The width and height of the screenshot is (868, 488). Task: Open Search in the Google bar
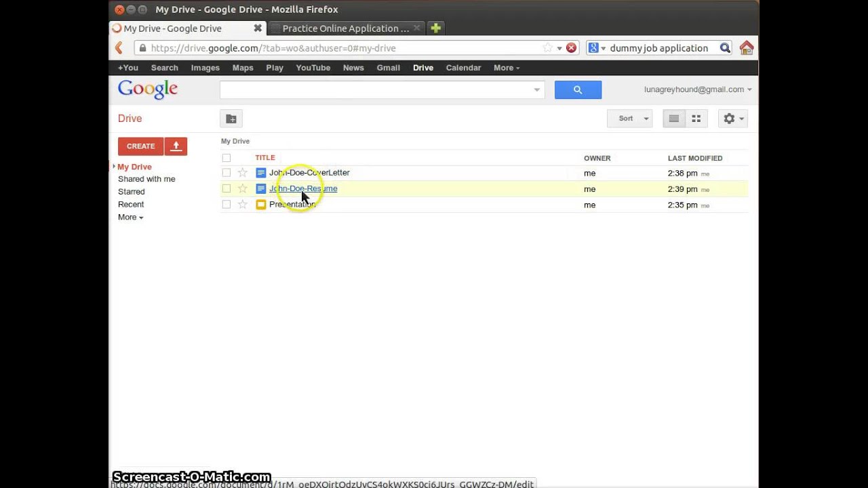point(165,68)
